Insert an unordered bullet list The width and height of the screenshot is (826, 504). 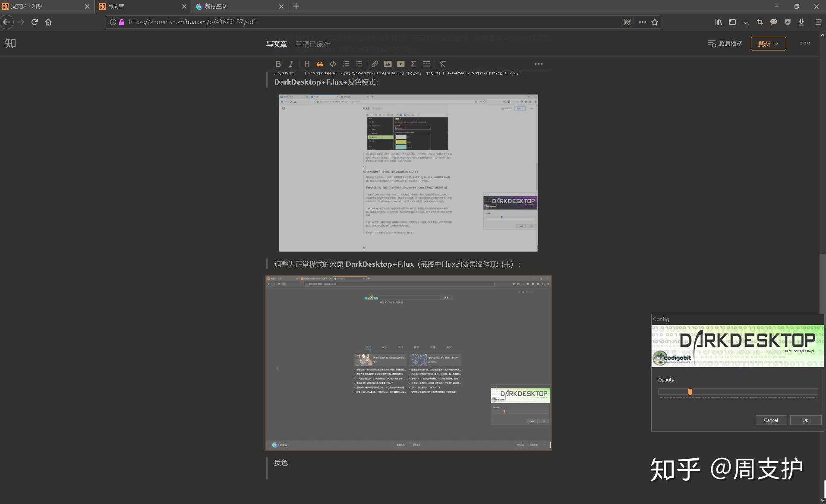tap(359, 64)
